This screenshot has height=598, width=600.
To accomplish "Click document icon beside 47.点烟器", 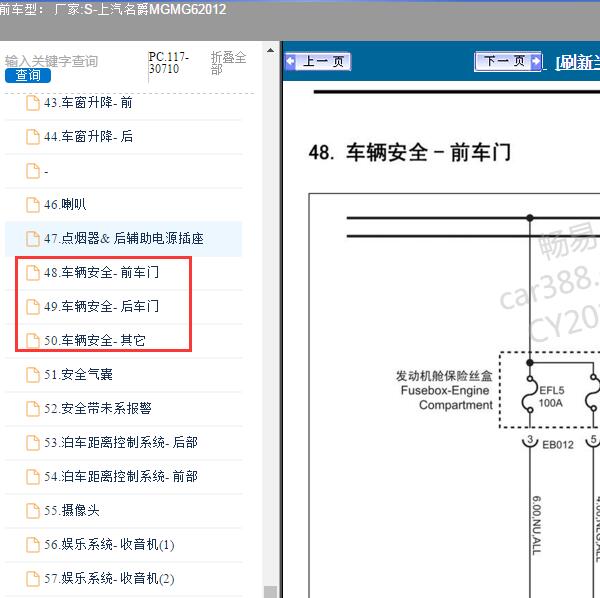I will coord(33,239).
